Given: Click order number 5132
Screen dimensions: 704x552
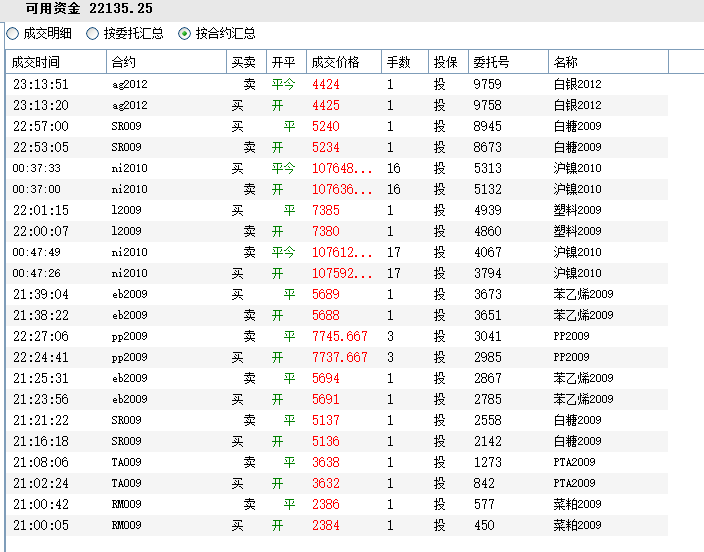Looking at the screenshot, I should coord(488,190).
